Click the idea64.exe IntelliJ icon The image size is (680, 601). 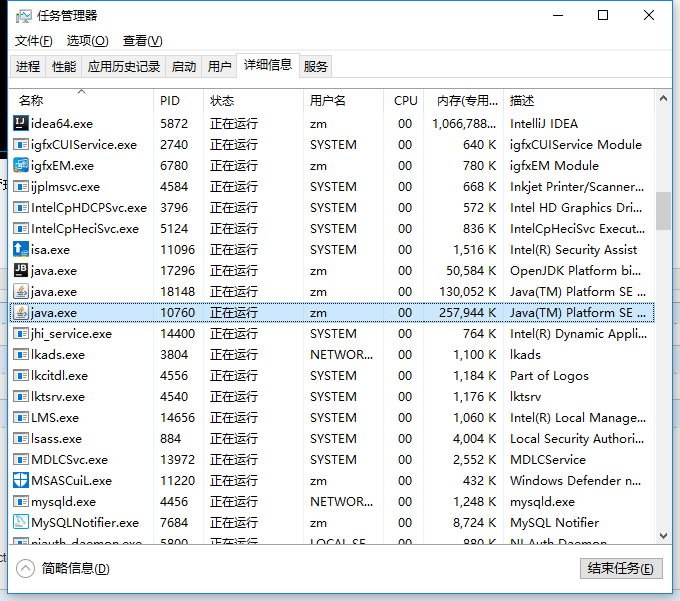pos(21,123)
